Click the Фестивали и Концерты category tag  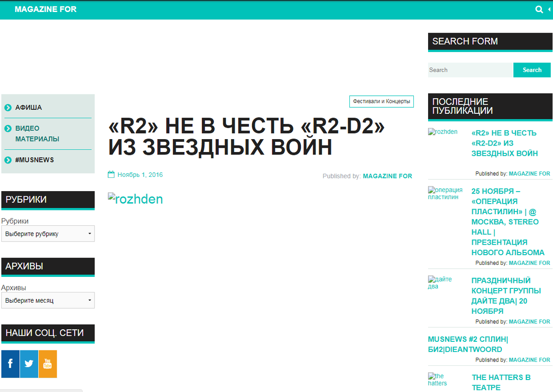382,101
